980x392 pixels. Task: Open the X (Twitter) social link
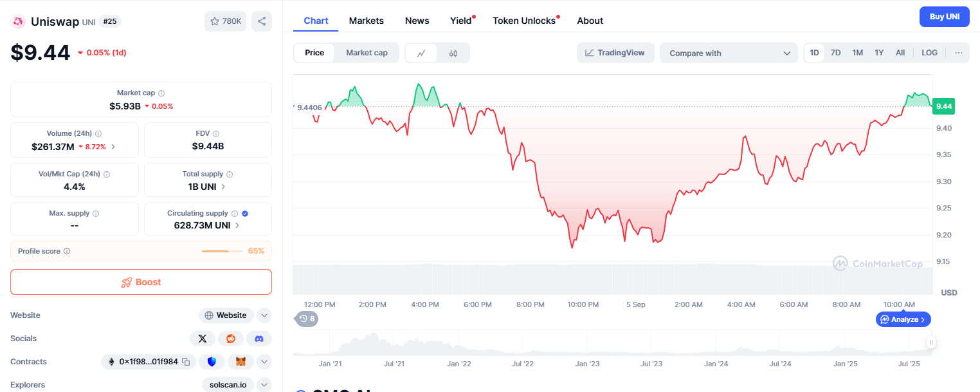click(203, 339)
